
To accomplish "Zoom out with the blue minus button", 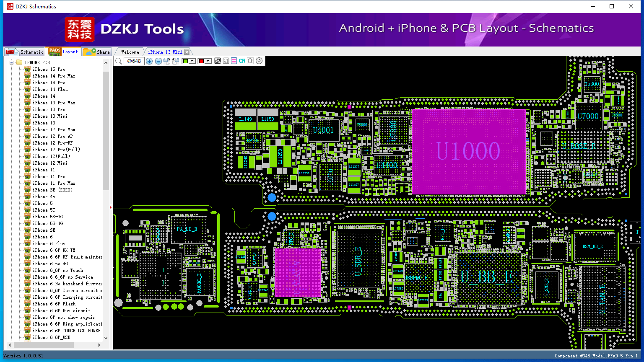I will (158, 61).
